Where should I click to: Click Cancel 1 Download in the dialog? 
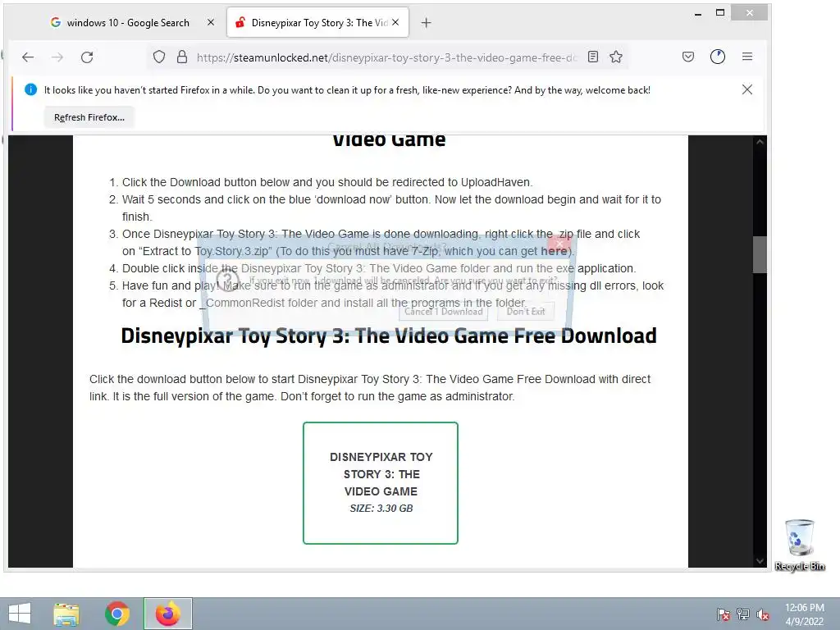coord(444,311)
